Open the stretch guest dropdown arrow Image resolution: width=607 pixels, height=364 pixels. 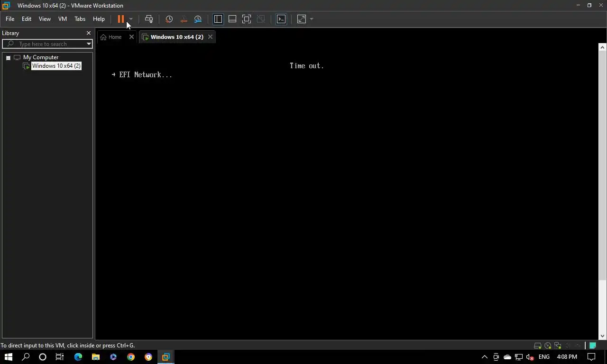312,19
